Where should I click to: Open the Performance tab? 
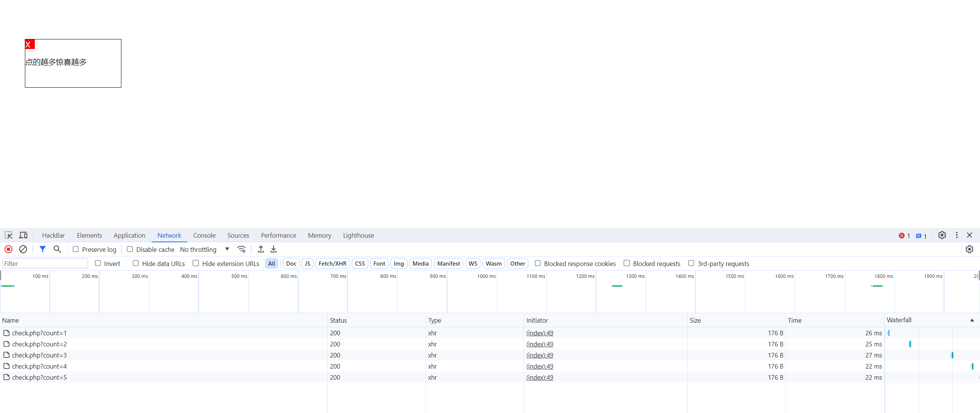(278, 235)
